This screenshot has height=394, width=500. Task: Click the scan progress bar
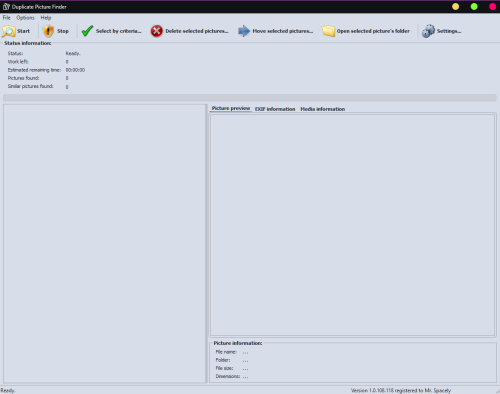(250, 98)
